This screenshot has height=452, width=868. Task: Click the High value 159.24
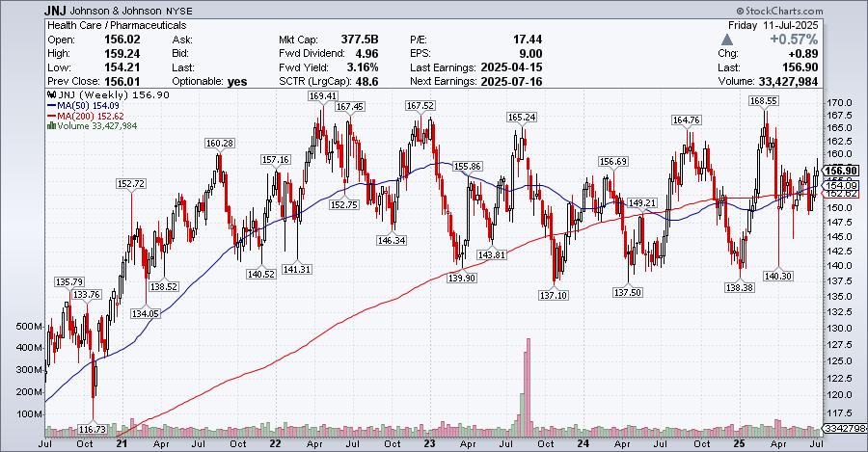coord(122,54)
